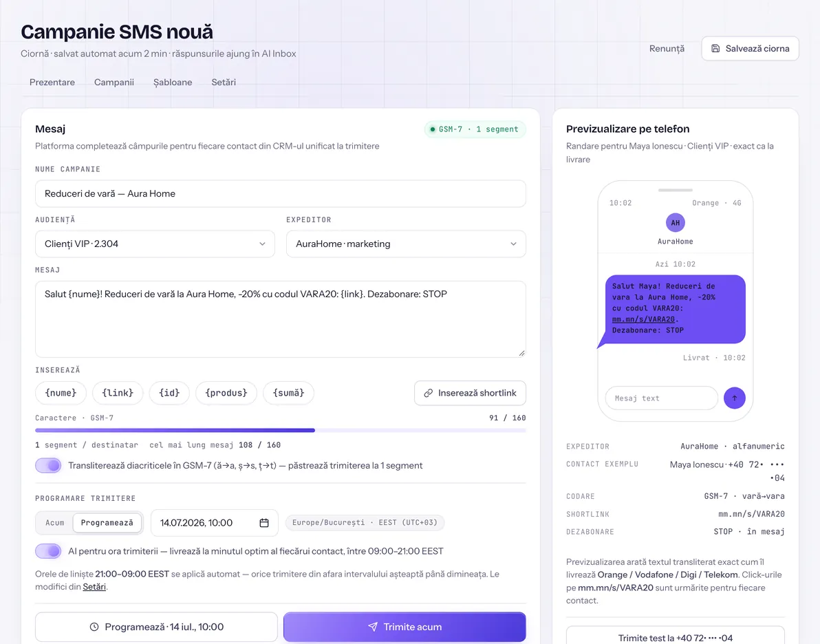Viewport: 820px width, 644px height.
Task: Click the 91 / 160 character counter
Action: click(507, 418)
